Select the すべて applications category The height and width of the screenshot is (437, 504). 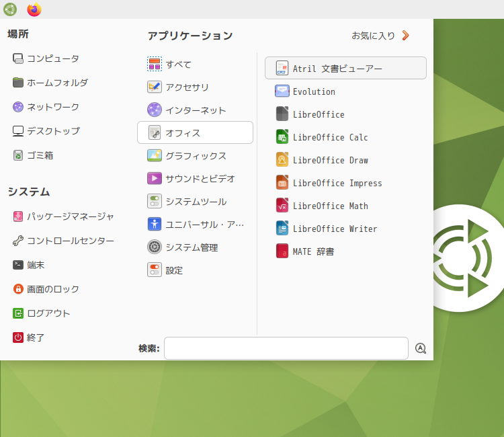(x=195, y=64)
